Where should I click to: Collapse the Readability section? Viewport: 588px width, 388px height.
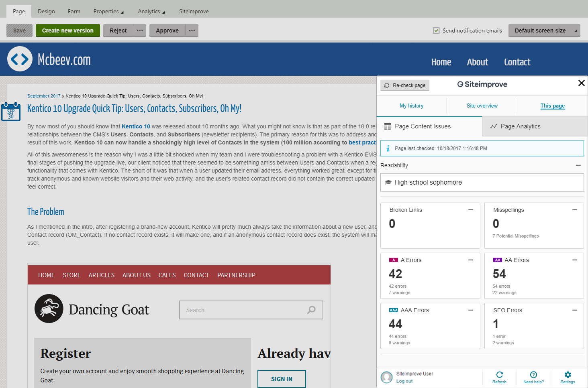click(x=578, y=165)
